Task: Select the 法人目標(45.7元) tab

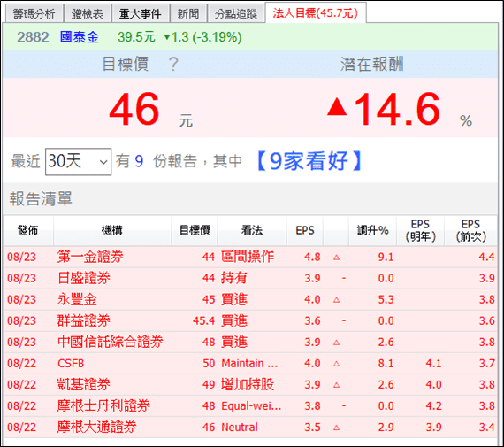Action: point(316,13)
